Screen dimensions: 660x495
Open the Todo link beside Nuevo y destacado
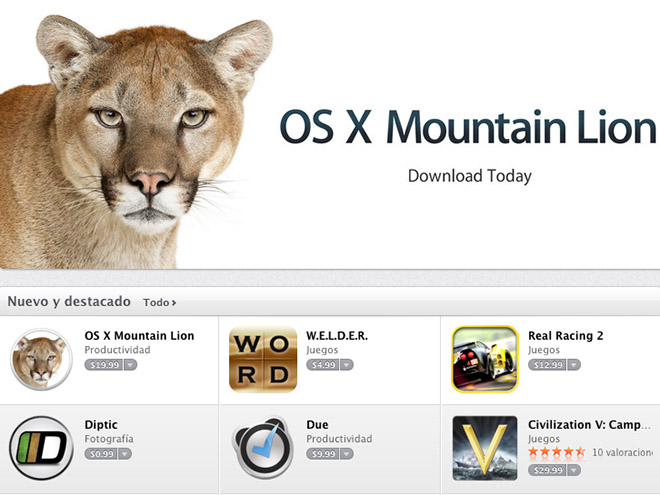pyautogui.click(x=160, y=302)
